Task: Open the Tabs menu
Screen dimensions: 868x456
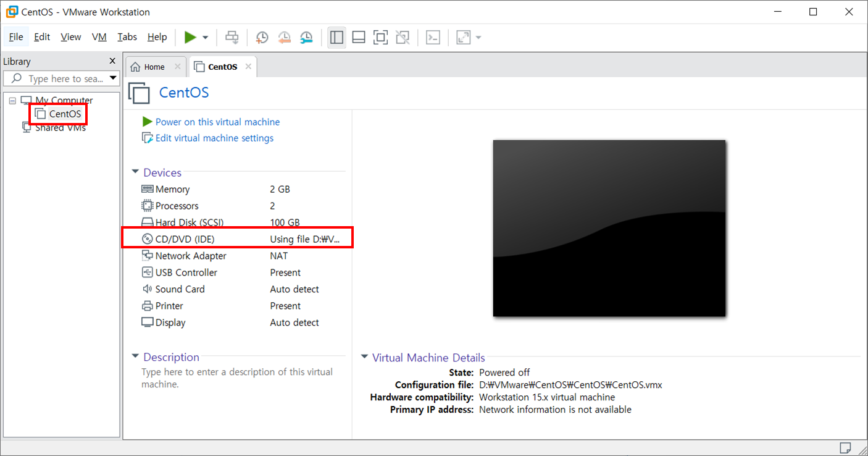Action: tap(127, 37)
